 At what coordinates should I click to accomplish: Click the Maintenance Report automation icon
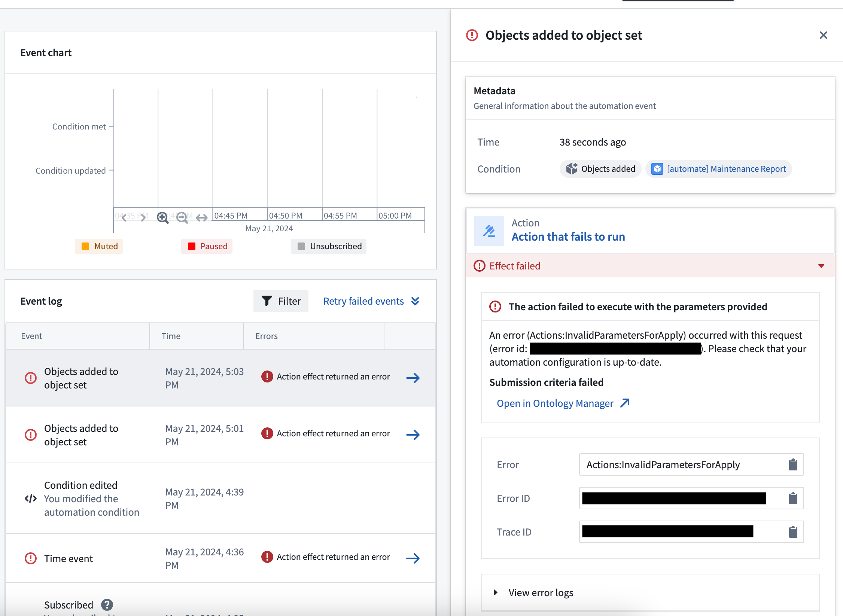657,168
